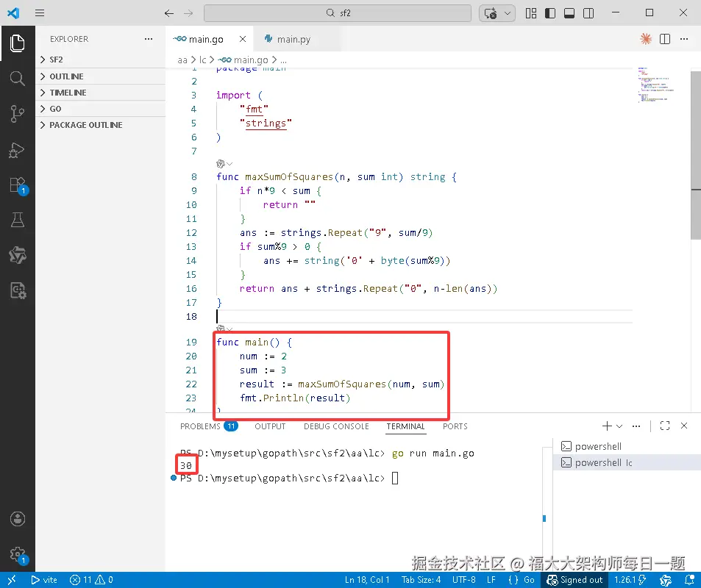Open Source Control view
701x588 pixels.
pyautogui.click(x=17, y=113)
